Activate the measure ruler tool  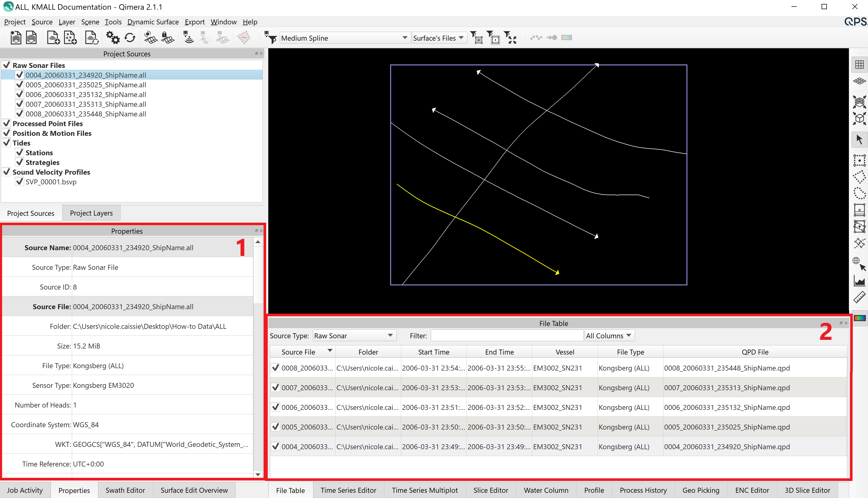[x=859, y=297]
